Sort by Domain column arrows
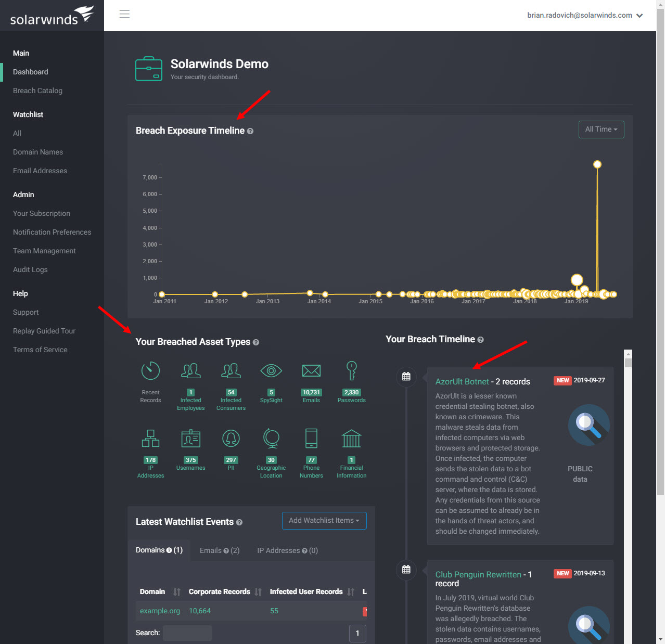Screen dimensions: 665x644 click(x=177, y=592)
